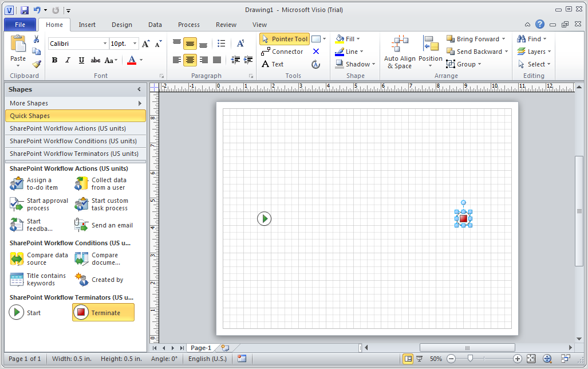Toggle the Pointer Tool

(x=284, y=38)
